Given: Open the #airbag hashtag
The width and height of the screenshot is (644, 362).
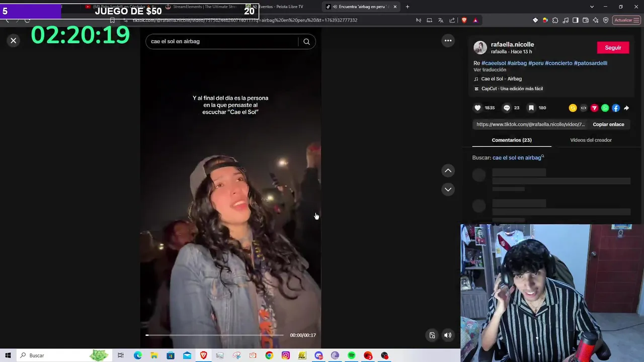Looking at the screenshot, I should pyautogui.click(x=517, y=63).
